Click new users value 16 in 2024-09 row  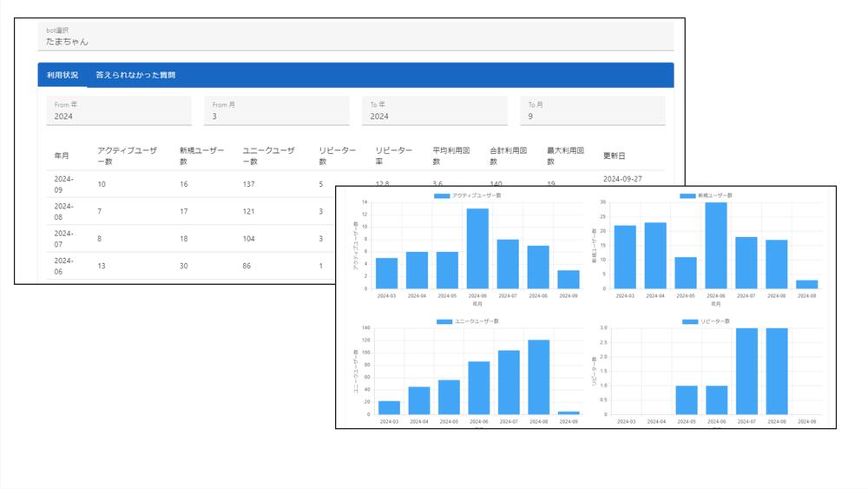click(x=184, y=184)
